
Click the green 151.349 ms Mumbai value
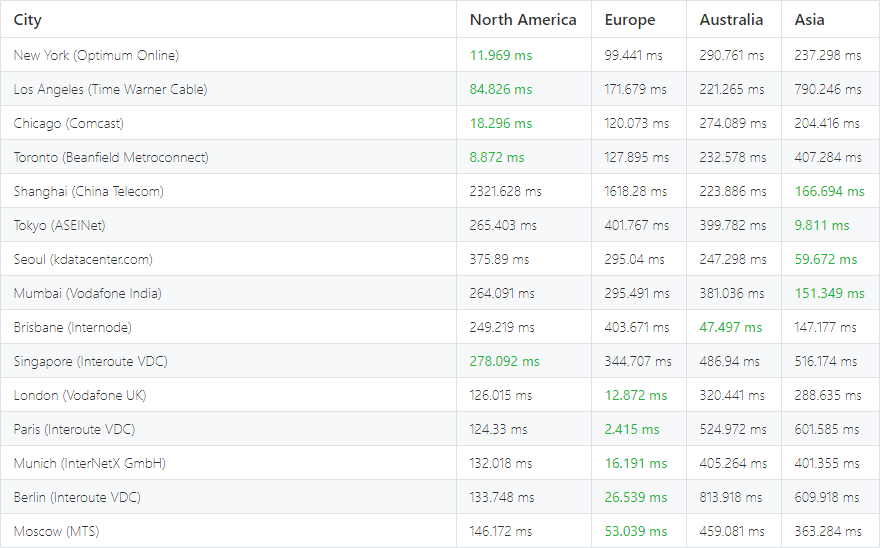[829, 293]
